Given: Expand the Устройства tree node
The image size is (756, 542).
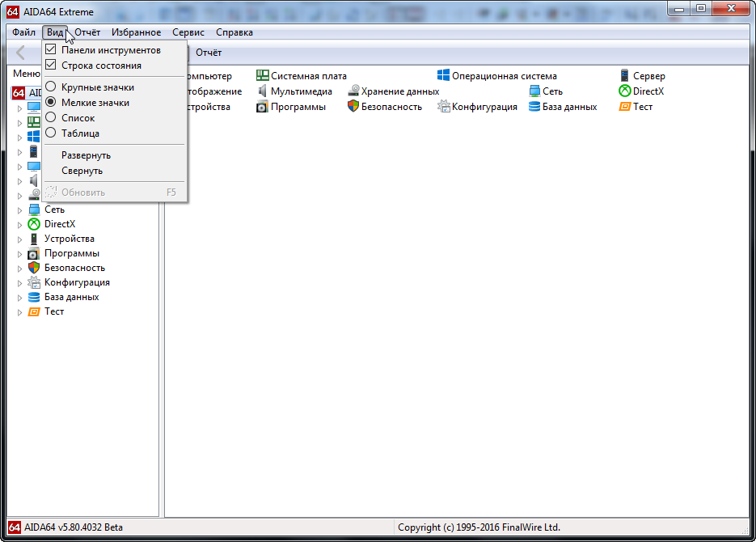Looking at the screenshot, I should pos(19,239).
